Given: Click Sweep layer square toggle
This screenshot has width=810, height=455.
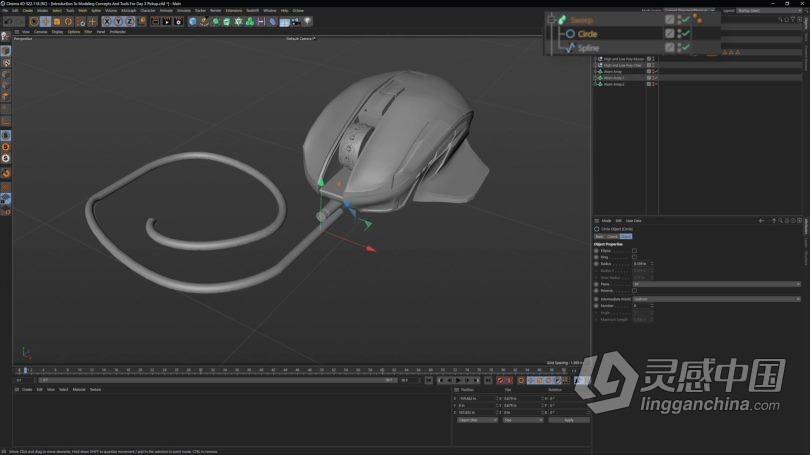Looking at the screenshot, I should tap(669, 20).
